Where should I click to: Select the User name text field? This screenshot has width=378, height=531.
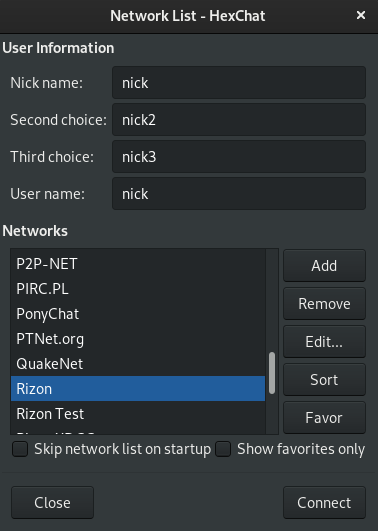239,194
